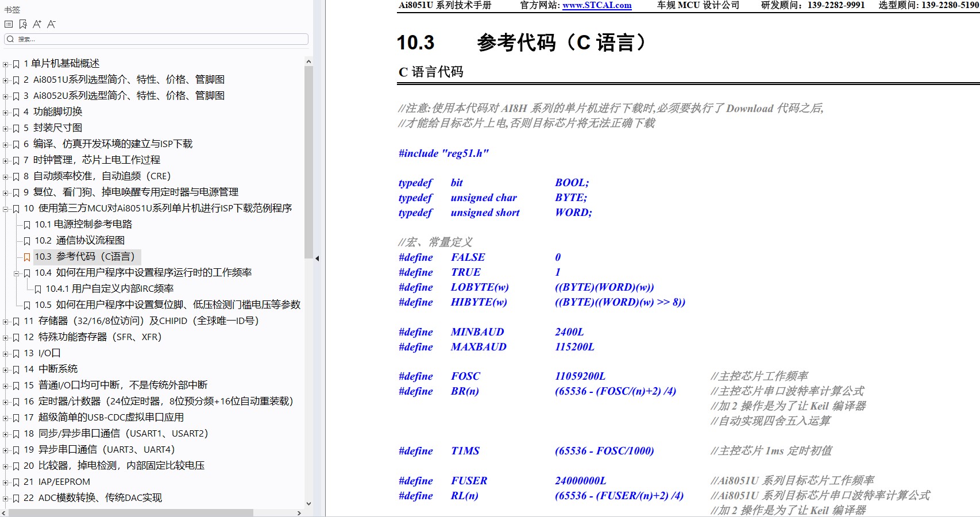
Task: Go to bookmark 20 比较器，掉电检测，内部固定比较电压
Action: 114,466
